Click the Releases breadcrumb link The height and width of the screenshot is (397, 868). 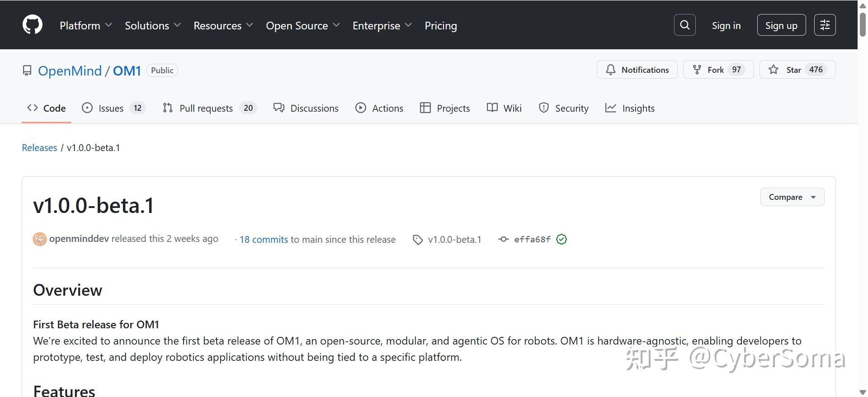click(x=39, y=148)
